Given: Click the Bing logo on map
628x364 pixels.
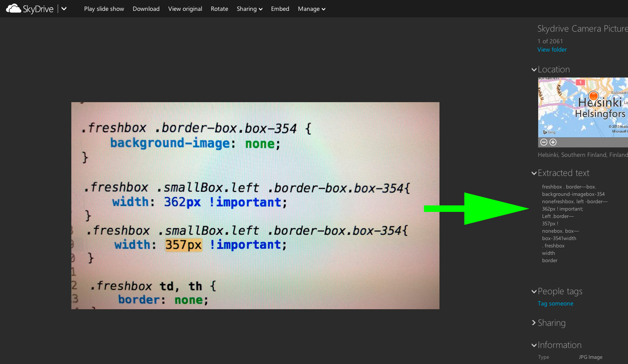Looking at the screenshot, I should point(549,132).
